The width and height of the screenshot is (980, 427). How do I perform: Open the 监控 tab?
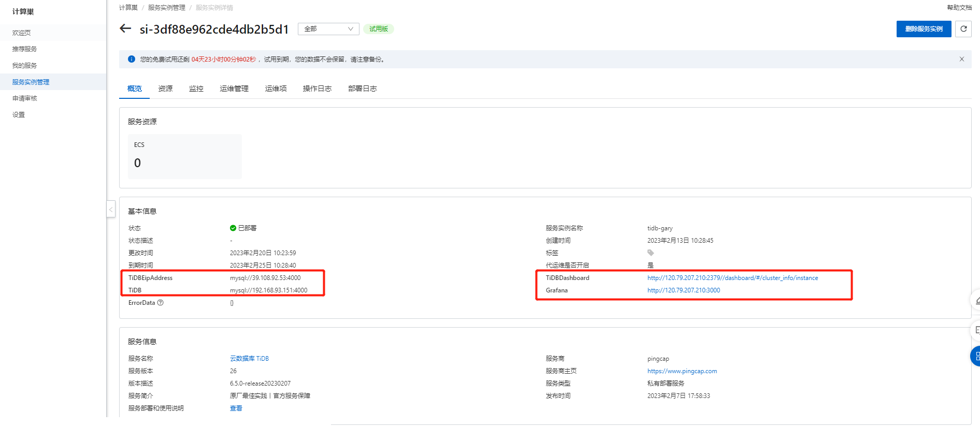(x=196, y=89)
